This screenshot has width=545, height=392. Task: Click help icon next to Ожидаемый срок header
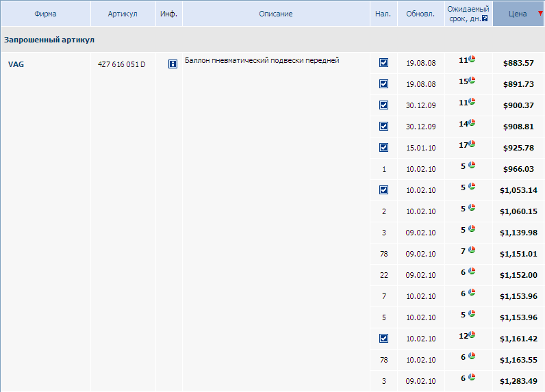coord(485,18)
